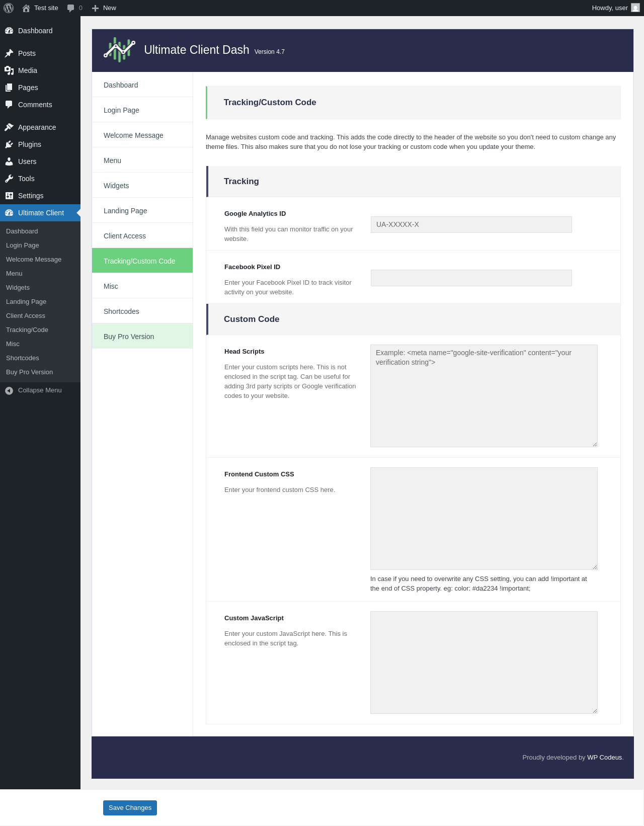Click the Appearance paintbrush icon
The height and width of the screenshot is (826, 644).
(x=9, y=127)
